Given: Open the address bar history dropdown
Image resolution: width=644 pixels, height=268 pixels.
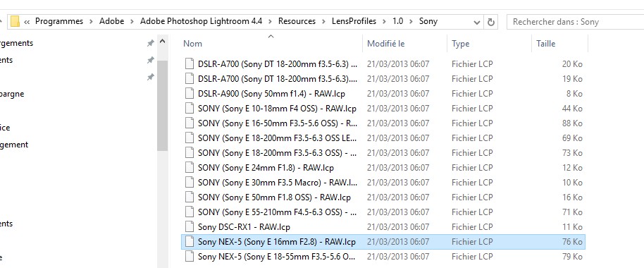Looking at the screenshot, I should click(477, 22).
